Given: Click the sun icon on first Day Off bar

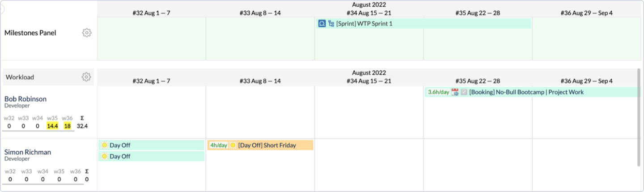Looking at the screenshot, I should [x=104, y=145].
